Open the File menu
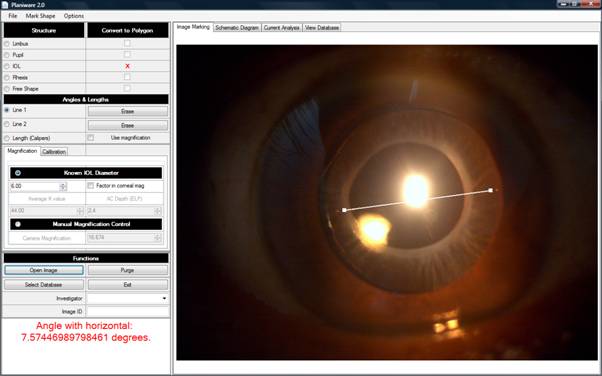The image size is (602, 376). coord(13,16)
